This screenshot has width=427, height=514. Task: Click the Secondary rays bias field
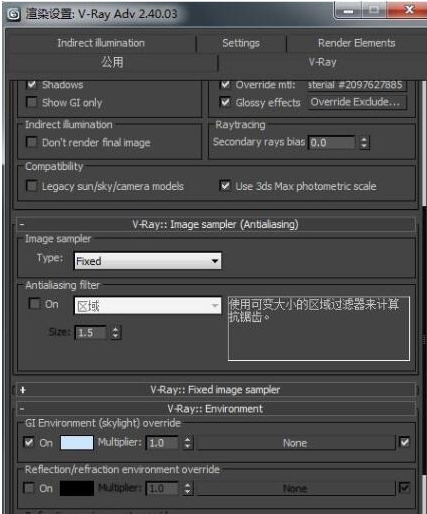click(332, 143)
